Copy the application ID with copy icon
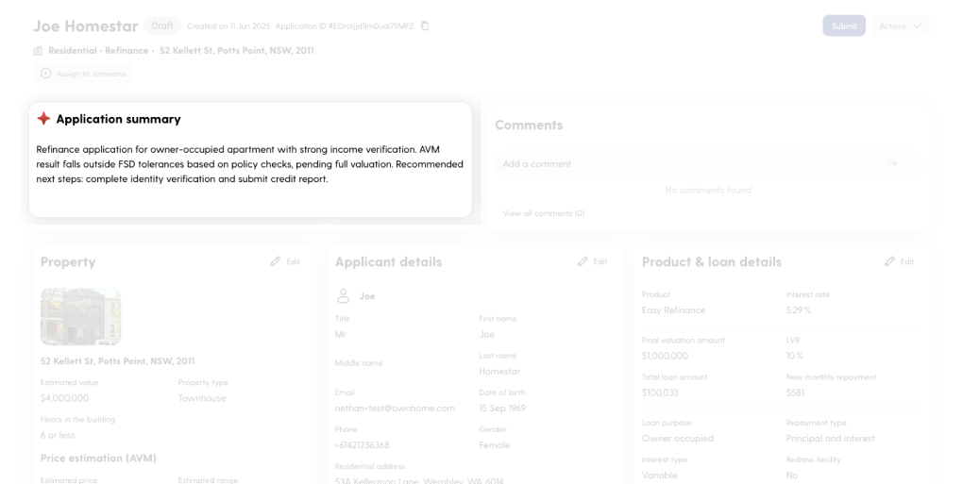The height and width of the screenshot is (484, 980). coord(425,26)
